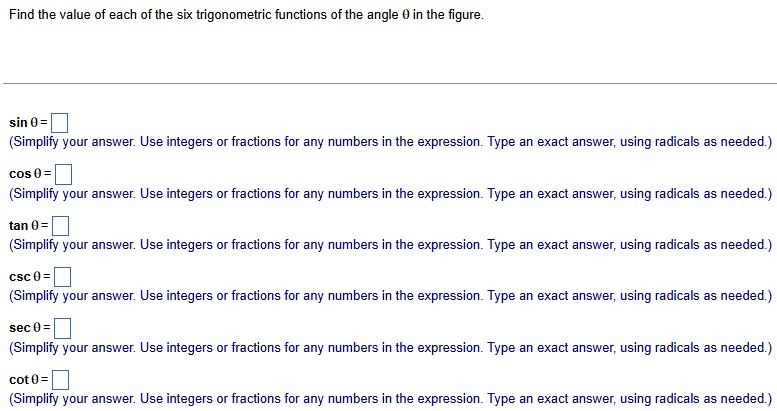Click the simplify instruction under cos θ
This screenshot has height=411, width=777.
pos(390,193)
